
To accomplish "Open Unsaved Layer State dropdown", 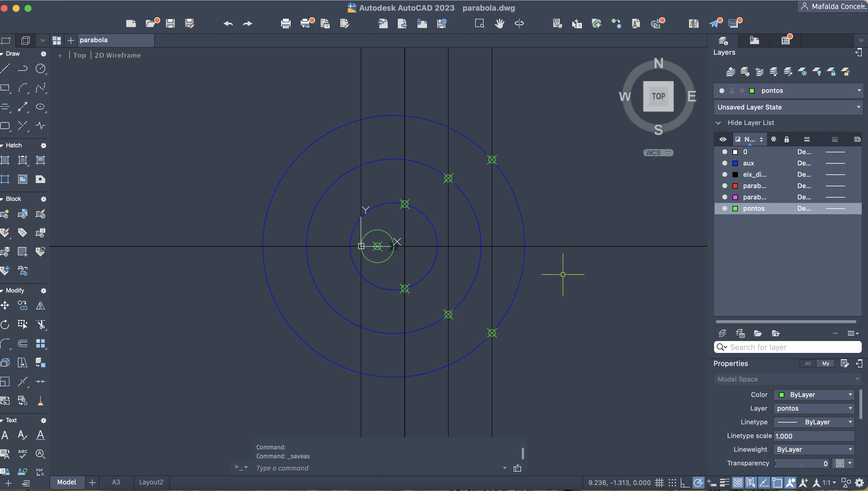I will click(x=859, y=107).
